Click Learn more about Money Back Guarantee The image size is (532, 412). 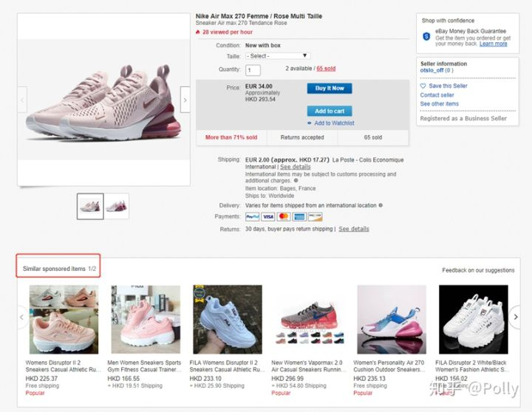pyautogui.click(x=494, y=44)
